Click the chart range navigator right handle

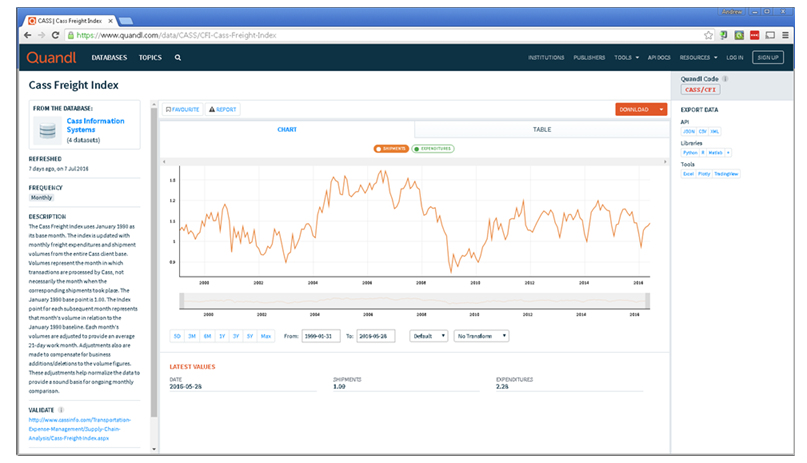[647, 301]
